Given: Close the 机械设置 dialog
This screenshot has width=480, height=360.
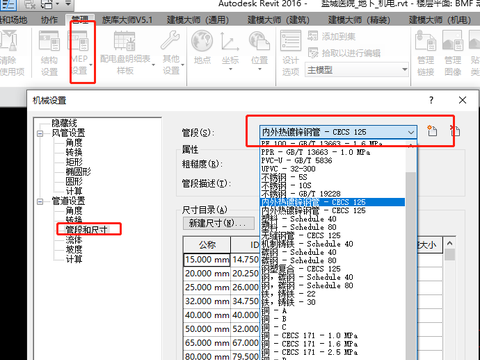Looking at the screenshot, I should (462, 100).
